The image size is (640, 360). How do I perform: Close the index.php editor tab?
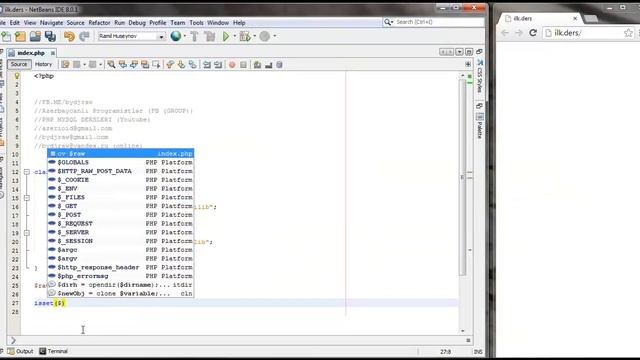click(x=53, y=53)
